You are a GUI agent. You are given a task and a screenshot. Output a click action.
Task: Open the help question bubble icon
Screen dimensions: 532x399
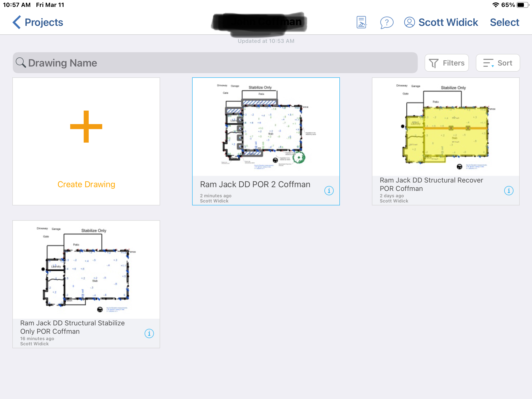387,23
